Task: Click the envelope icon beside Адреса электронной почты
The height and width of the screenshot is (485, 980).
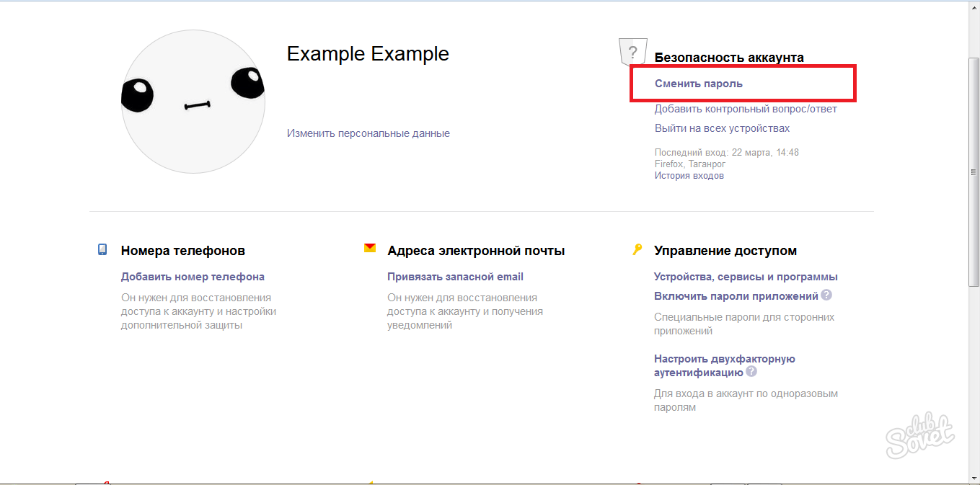Action: [370, 248]
